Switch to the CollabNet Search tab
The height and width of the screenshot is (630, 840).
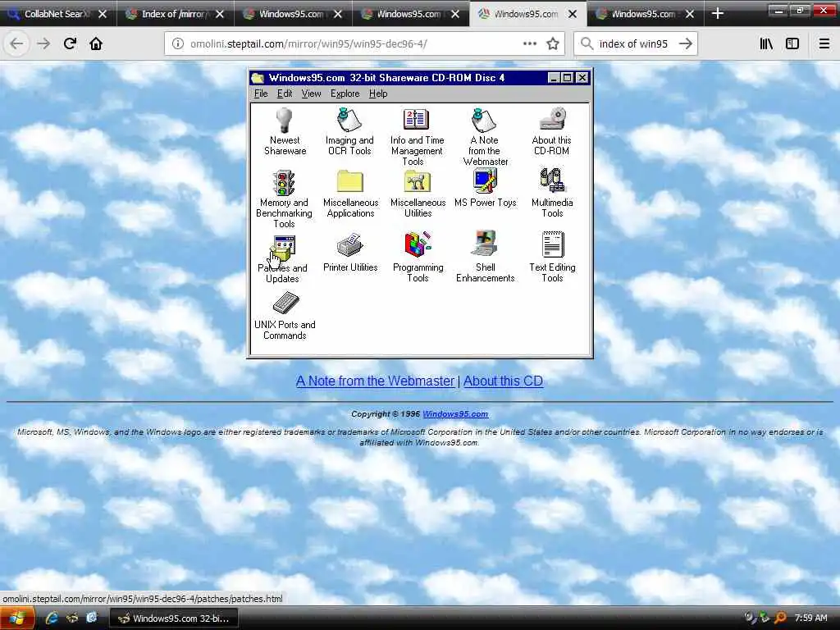click(x=58, y=14)
